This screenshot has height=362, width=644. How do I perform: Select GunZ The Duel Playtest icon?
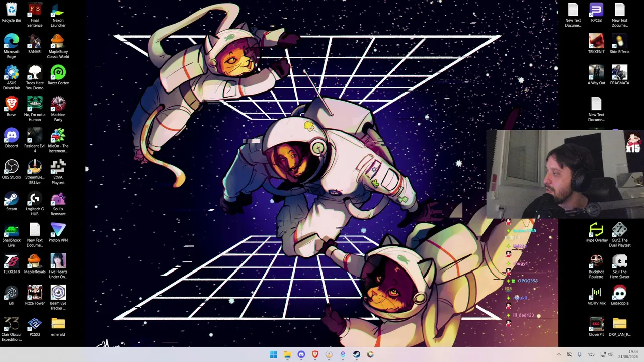point(619,235)
